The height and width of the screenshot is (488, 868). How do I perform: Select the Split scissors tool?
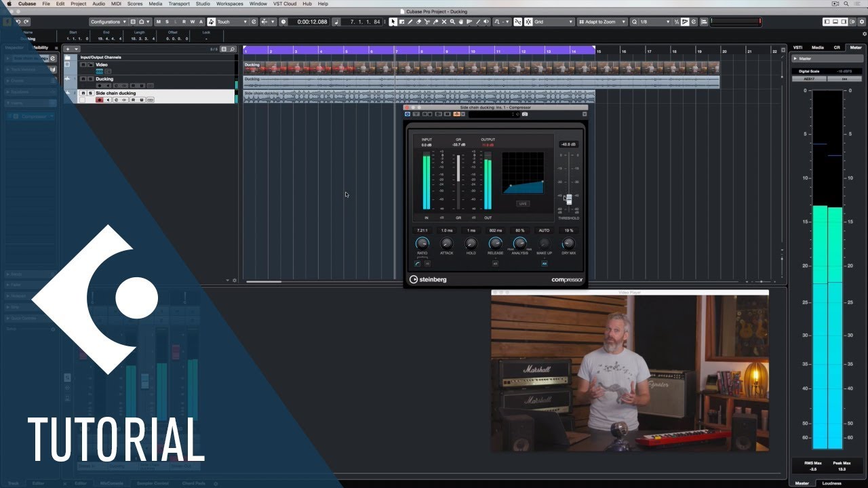coord(427,22)
